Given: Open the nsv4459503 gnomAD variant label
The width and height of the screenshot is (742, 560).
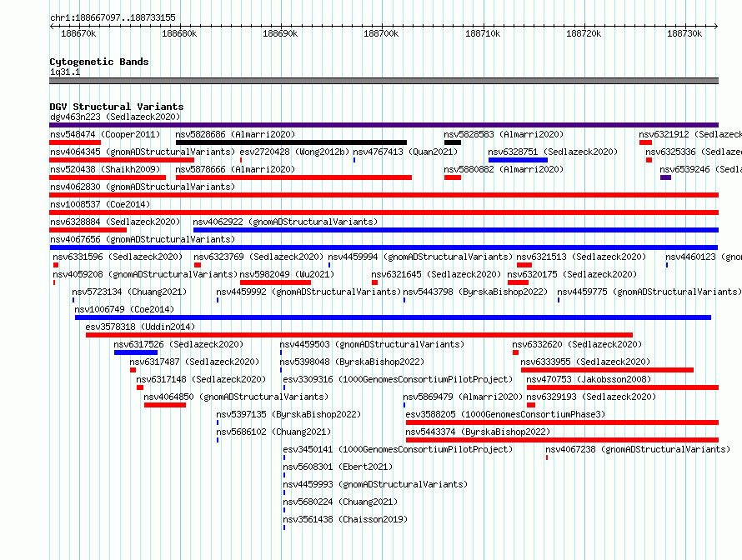Looking at the screenshot, I should (372, 344).
